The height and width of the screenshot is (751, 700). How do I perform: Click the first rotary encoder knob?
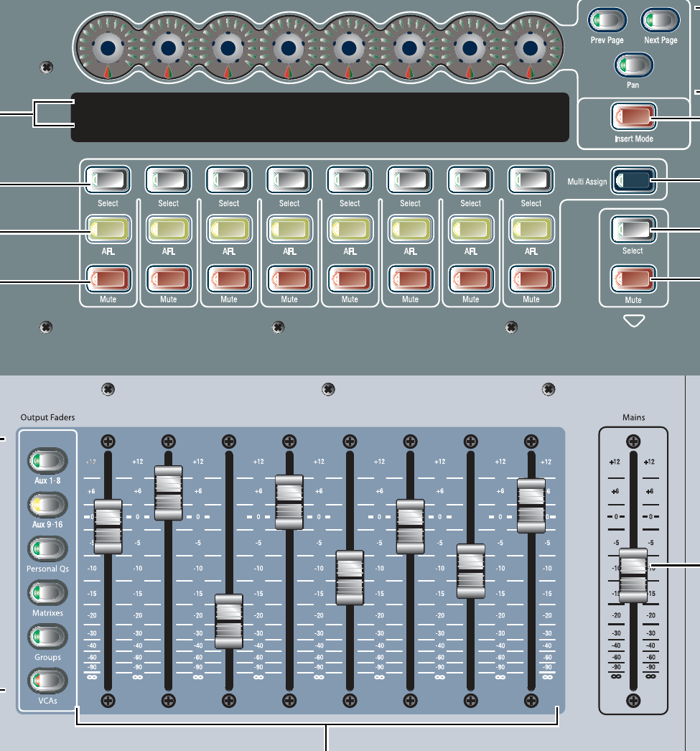point(108,48)
